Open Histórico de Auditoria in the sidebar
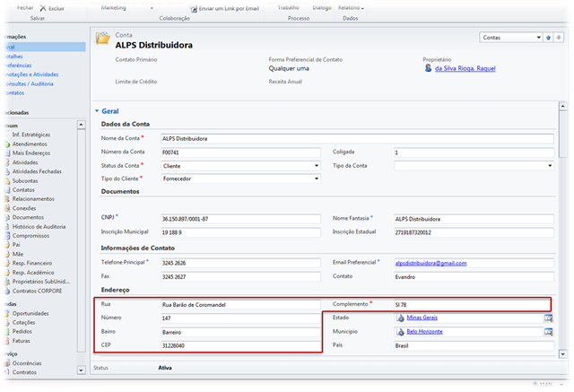The image size is (574, 392). (39, 227)
